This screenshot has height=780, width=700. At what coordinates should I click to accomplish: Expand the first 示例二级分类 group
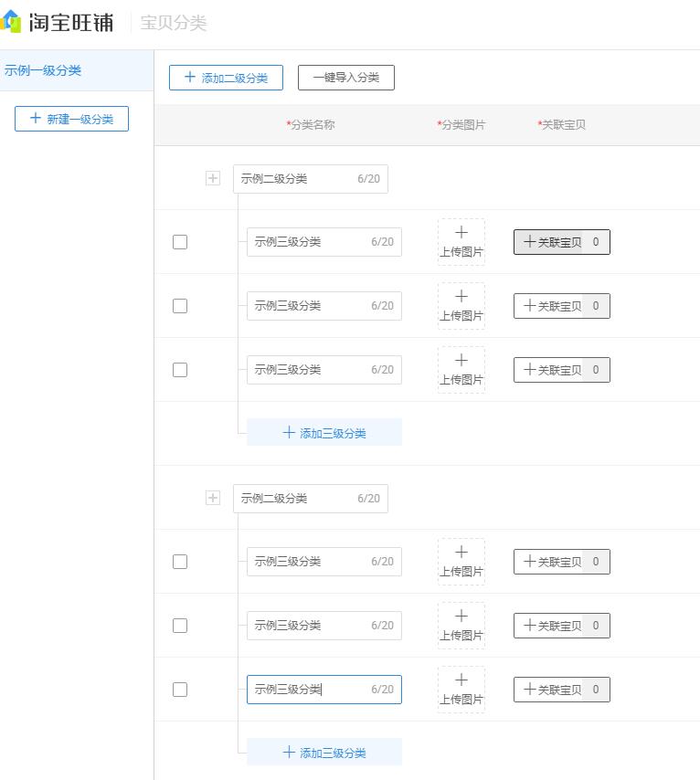(213, 179)
